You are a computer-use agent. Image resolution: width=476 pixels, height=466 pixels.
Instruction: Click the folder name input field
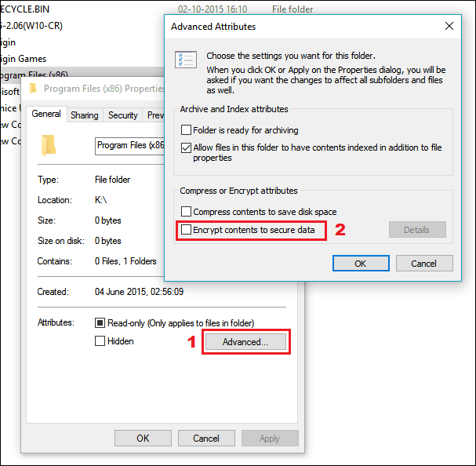130,146
